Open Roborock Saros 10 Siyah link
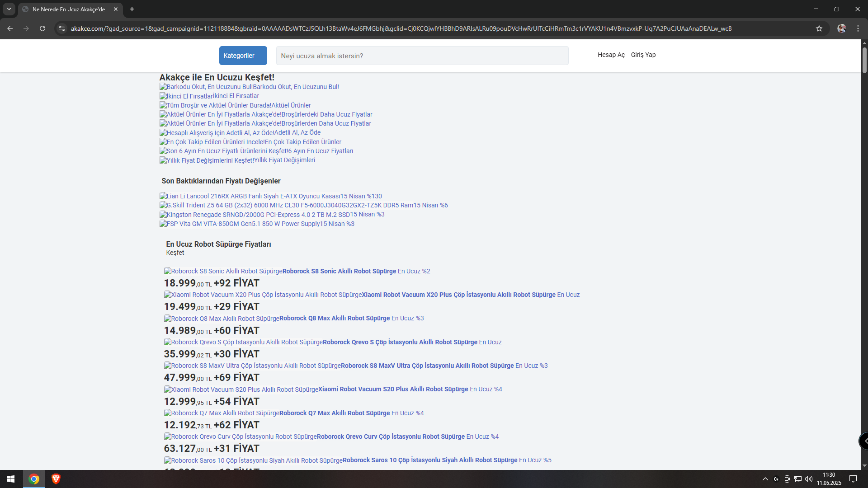The image size is (868, 488). point(358,460)
